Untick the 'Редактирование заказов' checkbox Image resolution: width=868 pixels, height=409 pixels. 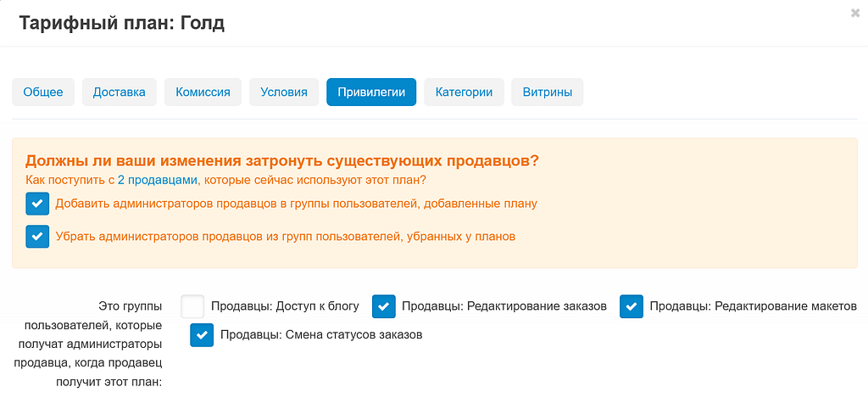tap(384, 306)
